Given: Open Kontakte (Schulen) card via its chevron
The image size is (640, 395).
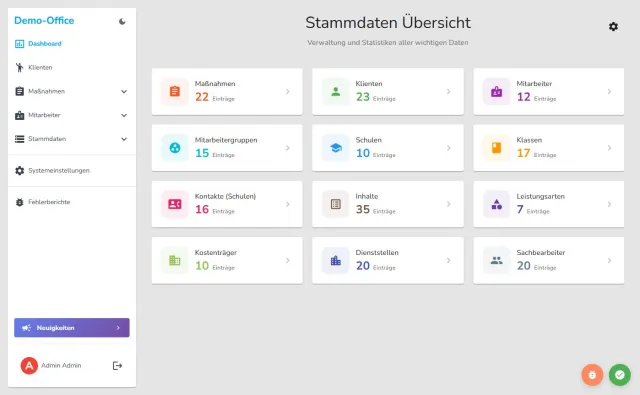Looking at the screenshot, I should (288, 204).
